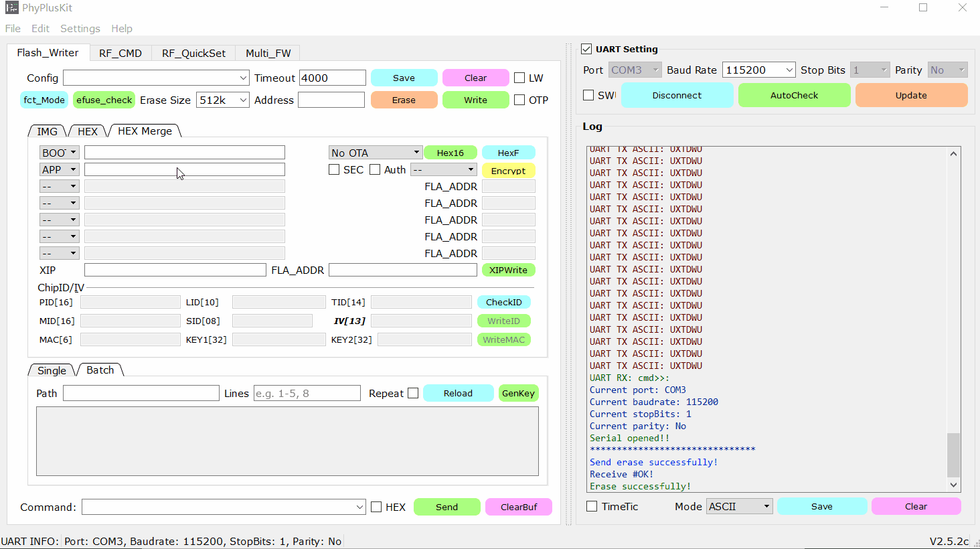This screenshot has height=549, width=980.
Task: Click the GenKey button
Action: tap(518, 393)
